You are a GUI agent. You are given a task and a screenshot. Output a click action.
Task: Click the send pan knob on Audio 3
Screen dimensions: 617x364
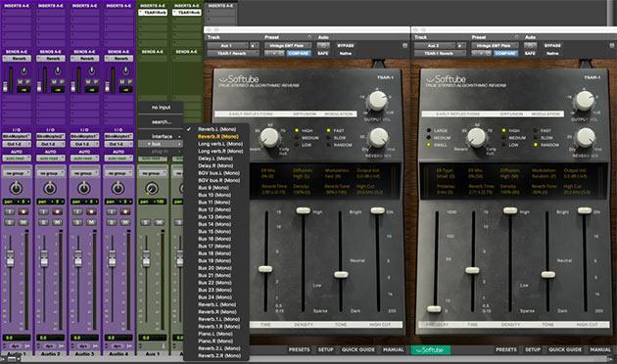92,71
